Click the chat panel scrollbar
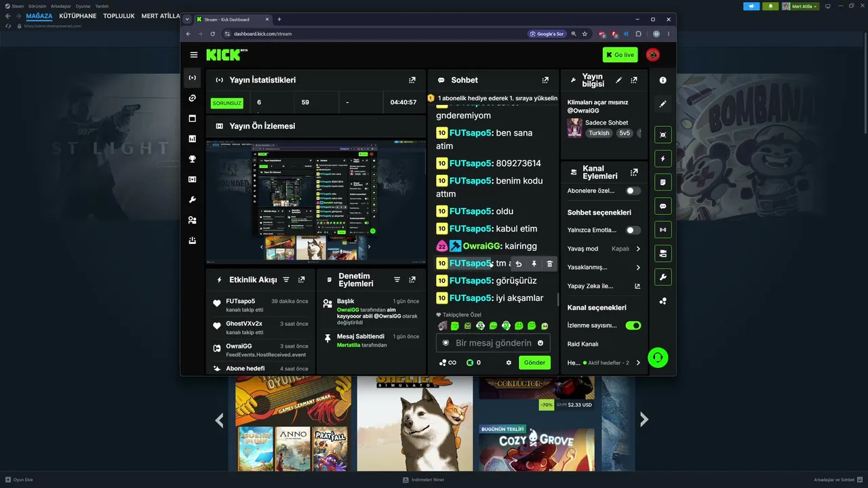 [558, 299]
